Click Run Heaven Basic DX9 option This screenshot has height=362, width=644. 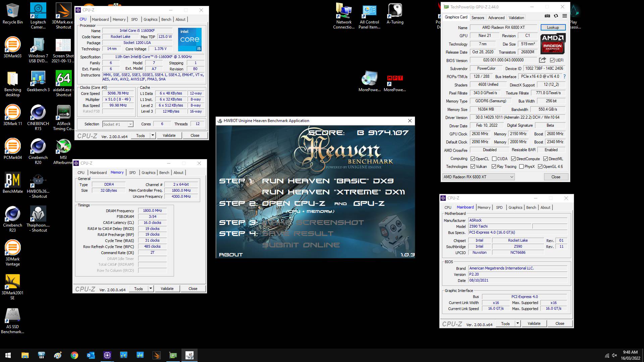coord(328,181)
